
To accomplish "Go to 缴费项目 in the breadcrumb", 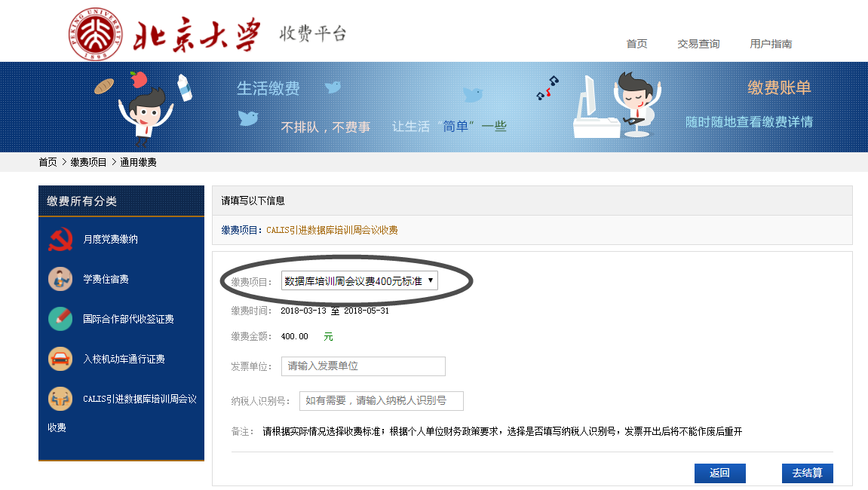I will coord(89,162).
